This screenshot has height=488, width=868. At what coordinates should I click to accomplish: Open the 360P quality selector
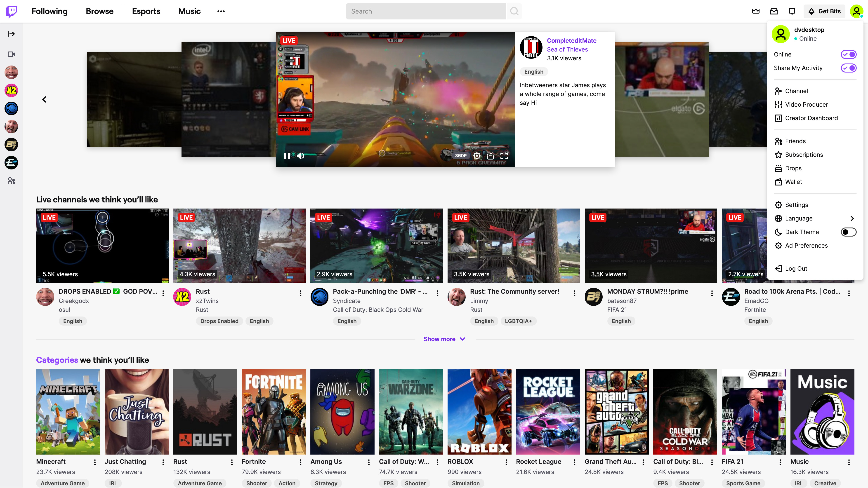click(x=461, y=156)
